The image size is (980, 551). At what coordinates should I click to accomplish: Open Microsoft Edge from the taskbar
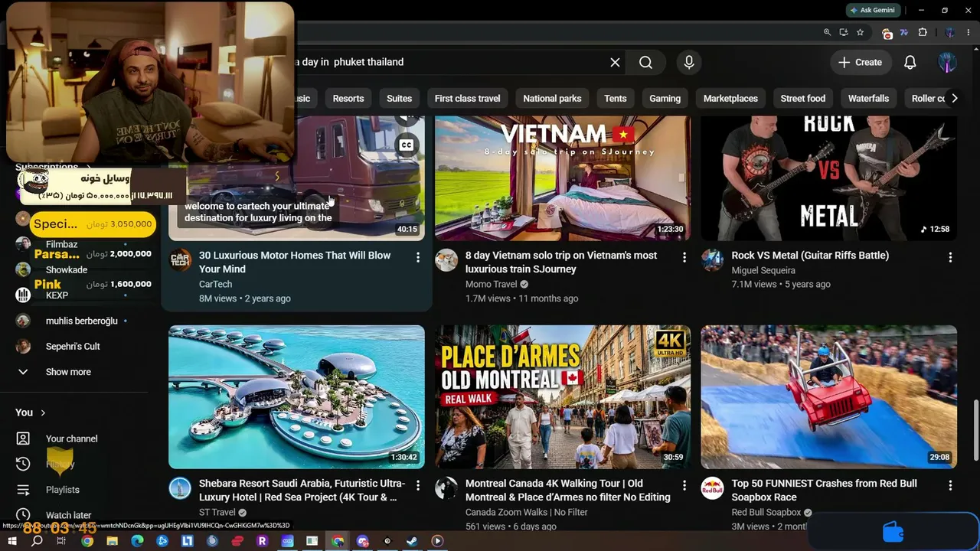point(138,541)
